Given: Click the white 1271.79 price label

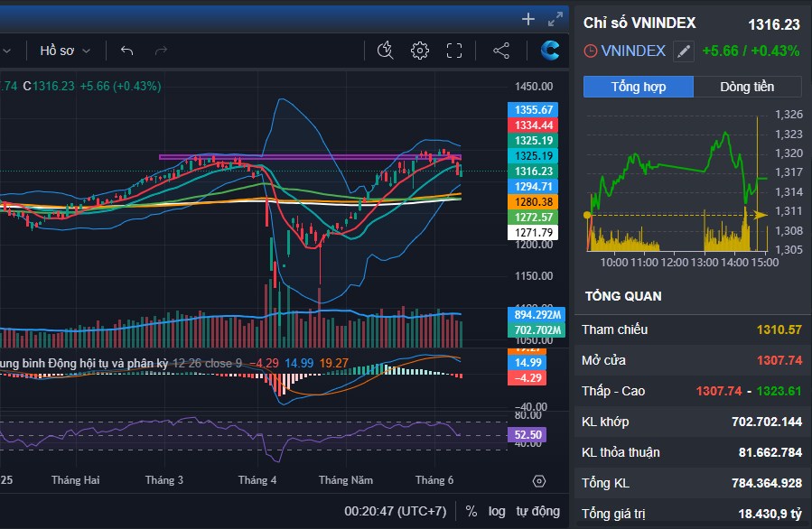Looking at the screenshot, I should (533, 233).
